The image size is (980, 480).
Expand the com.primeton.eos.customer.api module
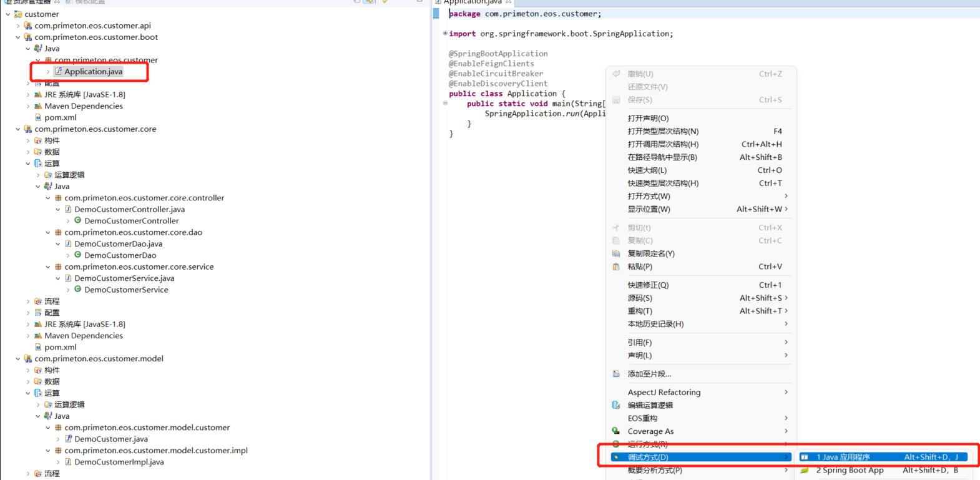18,26
